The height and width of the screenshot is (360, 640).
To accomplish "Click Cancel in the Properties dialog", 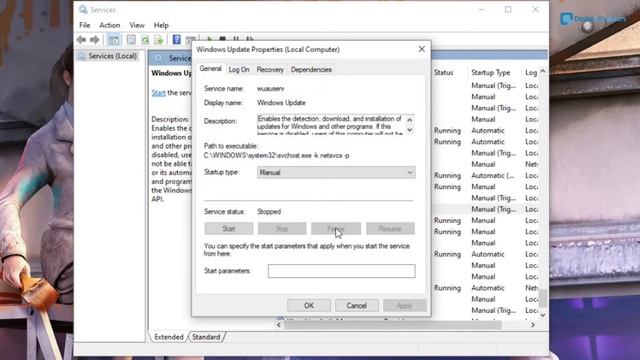I will pyautogui.click(x=356, y=305).
